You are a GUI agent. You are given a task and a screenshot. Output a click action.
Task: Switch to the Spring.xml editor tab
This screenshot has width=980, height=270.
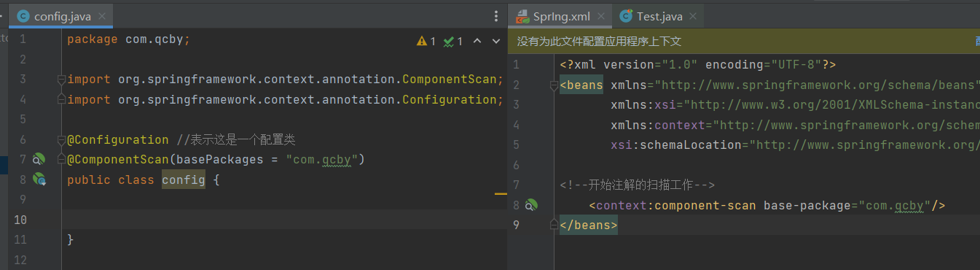(x=561, y=16)
